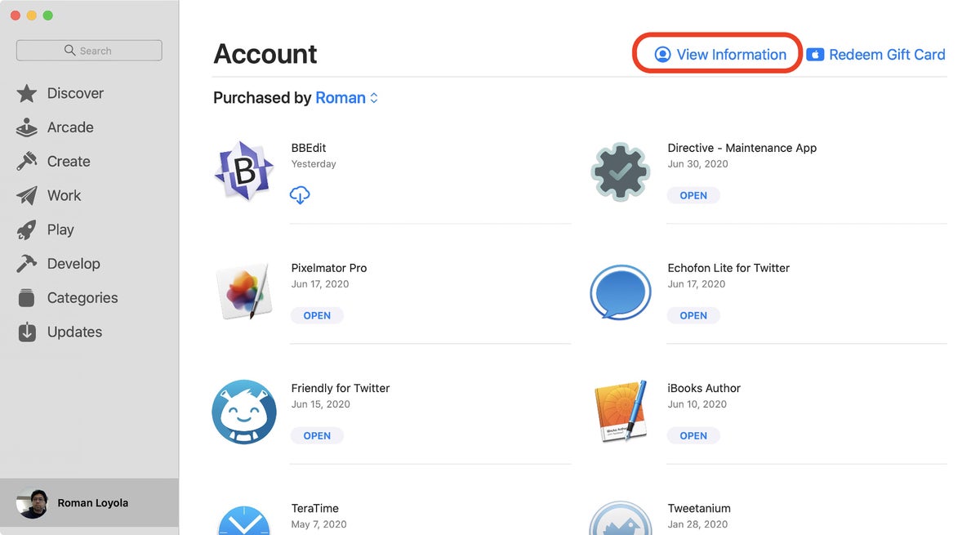Image resolution: width=980 pixels, height=535 pixels.
Task: Select the Develop label in sidebar
Action: [x=73, y=264]
